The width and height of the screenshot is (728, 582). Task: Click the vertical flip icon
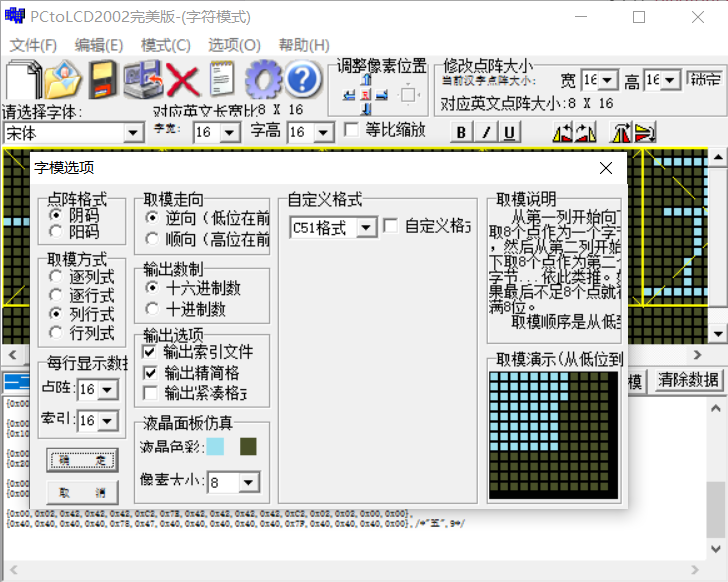point(645,132)
